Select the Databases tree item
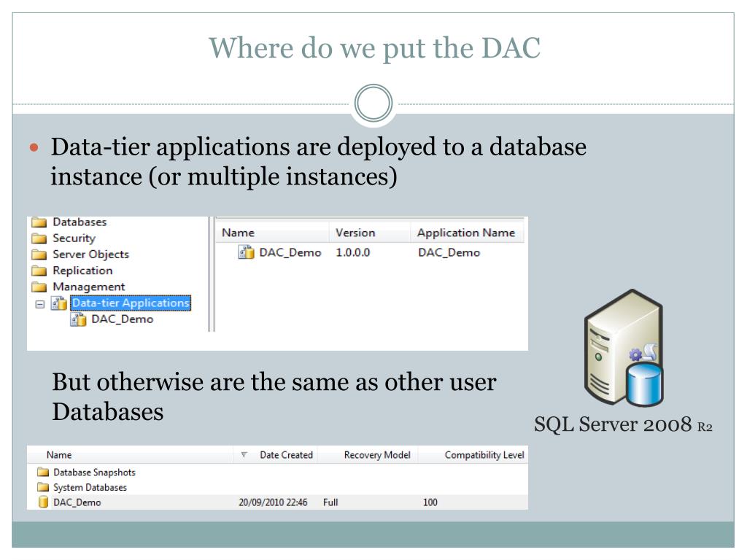 point(80,222)
